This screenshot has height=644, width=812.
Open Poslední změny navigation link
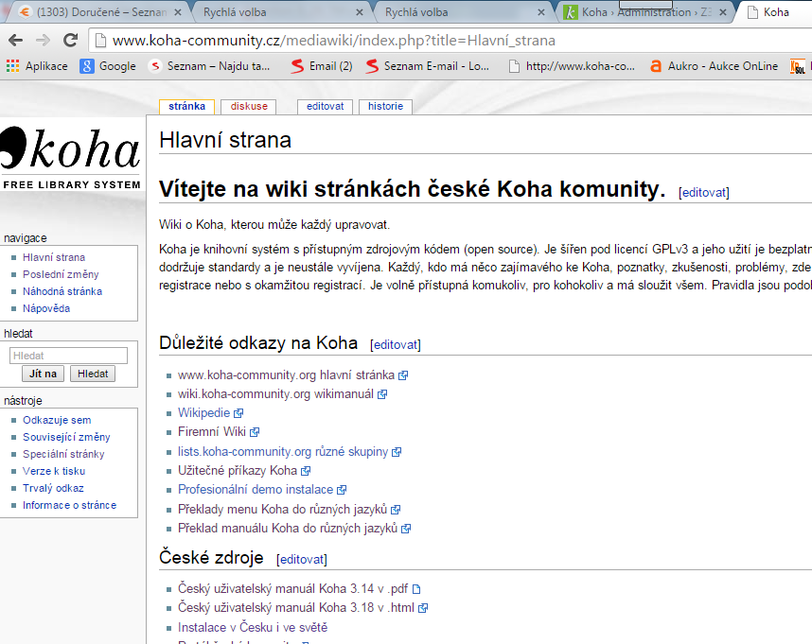[x=61, y=274]
